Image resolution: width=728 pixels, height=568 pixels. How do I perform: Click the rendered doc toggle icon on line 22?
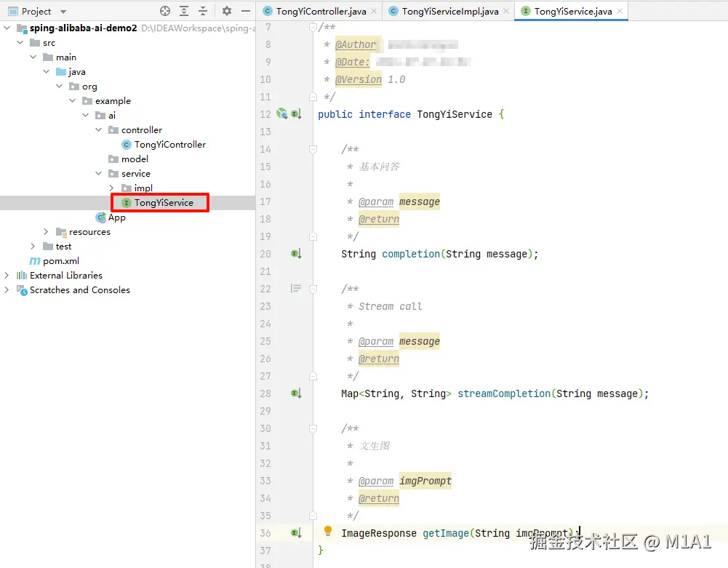pyautogui.click(x=296, y=289)
